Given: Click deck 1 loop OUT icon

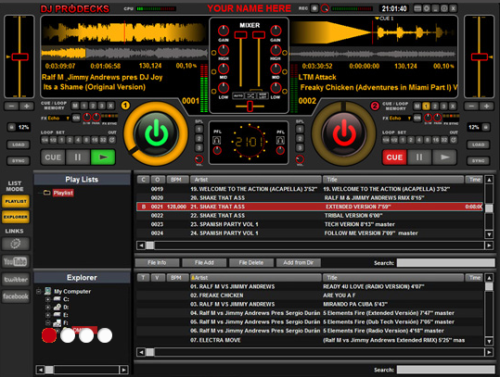Looking at the screenshot, I should click(x=112, y=140).
